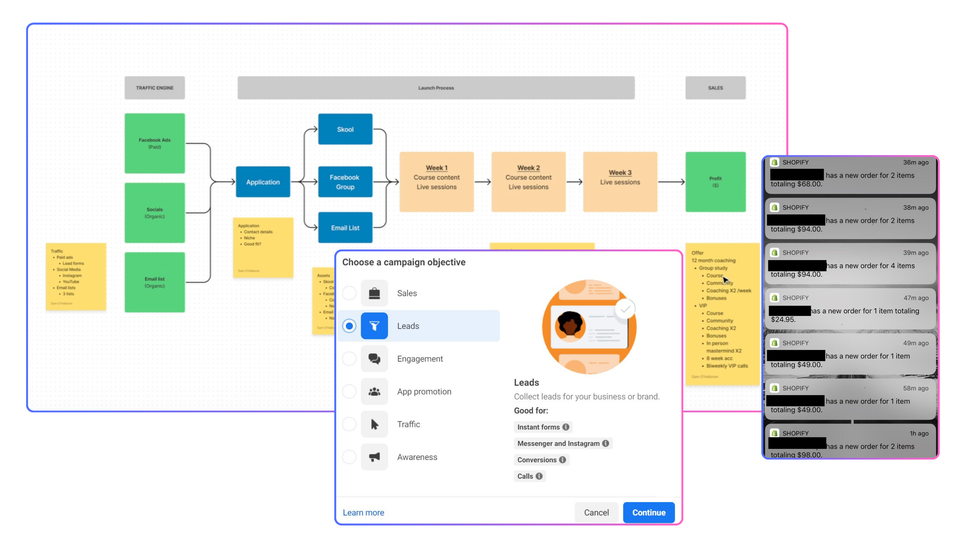Click the Engagement chat bubbles icon
The image size is (980, 551).
point(374,359)
